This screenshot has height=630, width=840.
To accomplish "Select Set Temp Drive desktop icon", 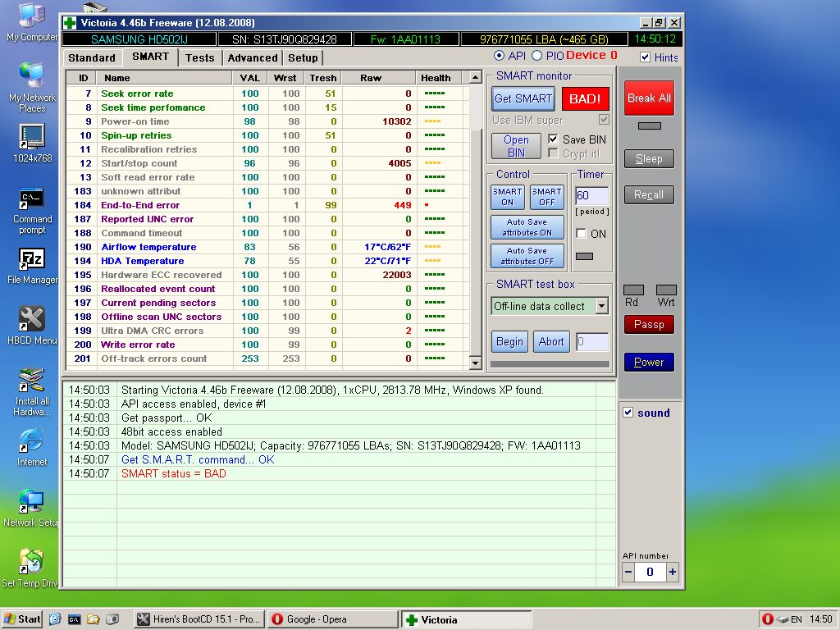I will [31, 568].
